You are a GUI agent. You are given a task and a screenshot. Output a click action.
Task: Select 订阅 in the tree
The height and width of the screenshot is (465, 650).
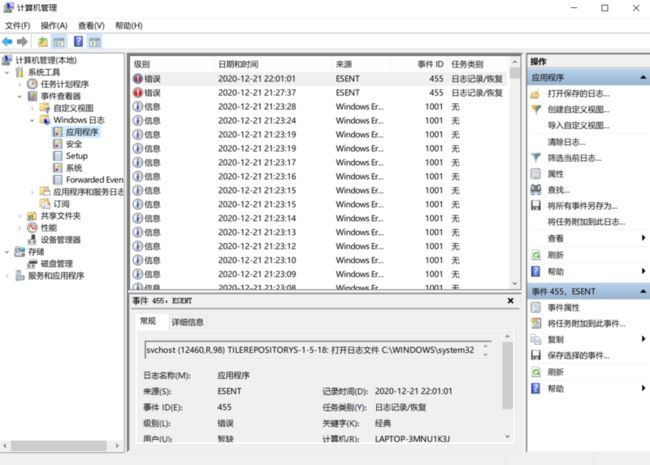coord(61,204)
